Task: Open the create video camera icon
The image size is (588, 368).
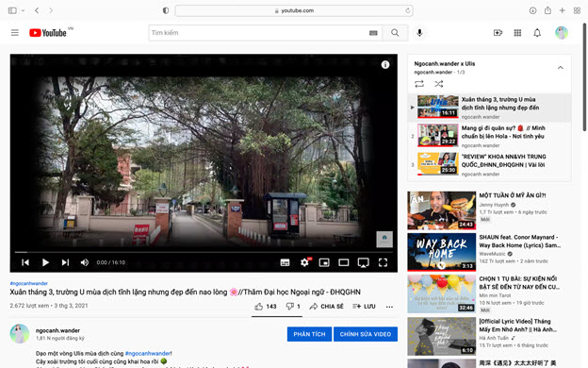Action: [498, 33]
